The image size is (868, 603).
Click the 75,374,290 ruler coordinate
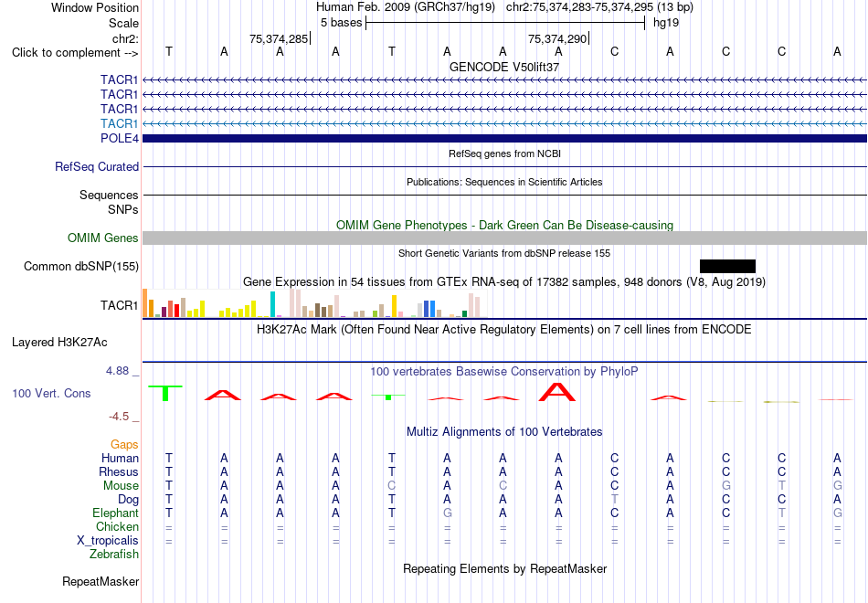(557, 38)
